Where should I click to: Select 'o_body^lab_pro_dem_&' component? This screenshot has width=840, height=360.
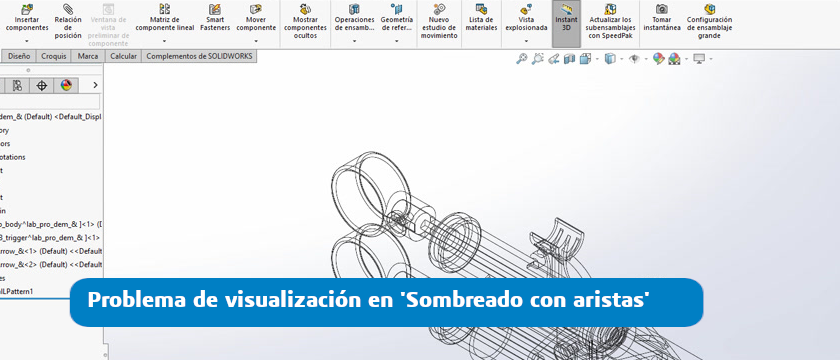click(x=51, y=224)
